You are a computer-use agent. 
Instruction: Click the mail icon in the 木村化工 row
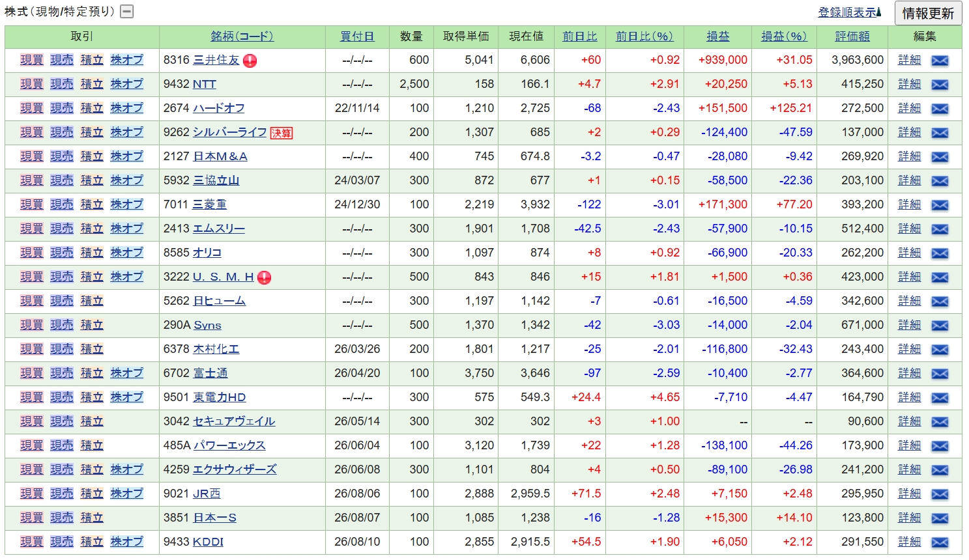click(940, 350)
